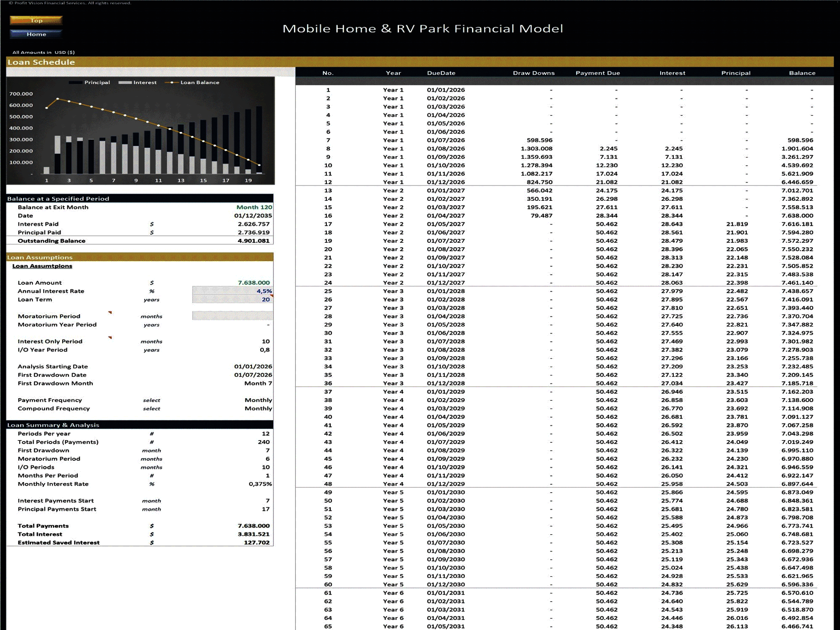Edit the Annual Interest Rate input cell
The image size is (840, 630).
pyautogui.click(x=232, y=291)
